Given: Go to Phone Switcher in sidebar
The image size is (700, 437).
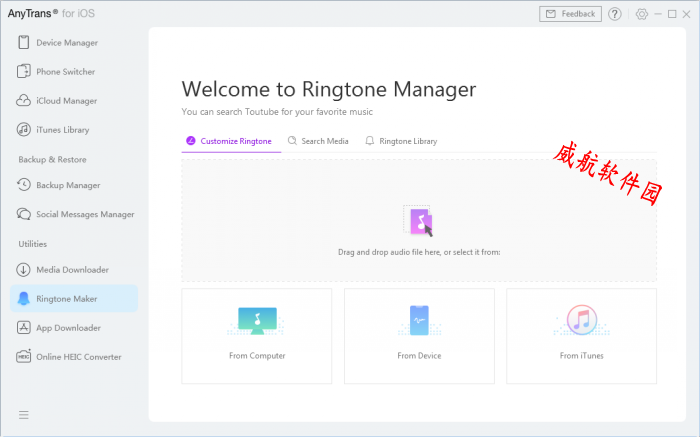Looking at the screenshot, I should 74,71.
